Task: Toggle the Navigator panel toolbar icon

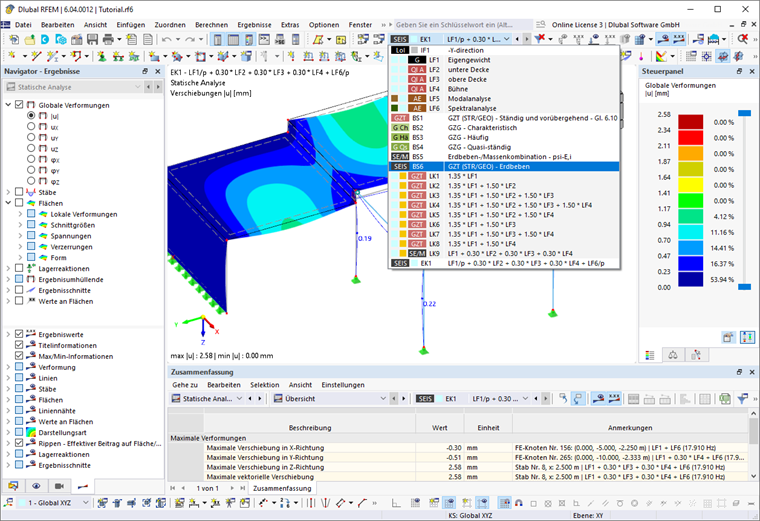Action: (218, 40)
